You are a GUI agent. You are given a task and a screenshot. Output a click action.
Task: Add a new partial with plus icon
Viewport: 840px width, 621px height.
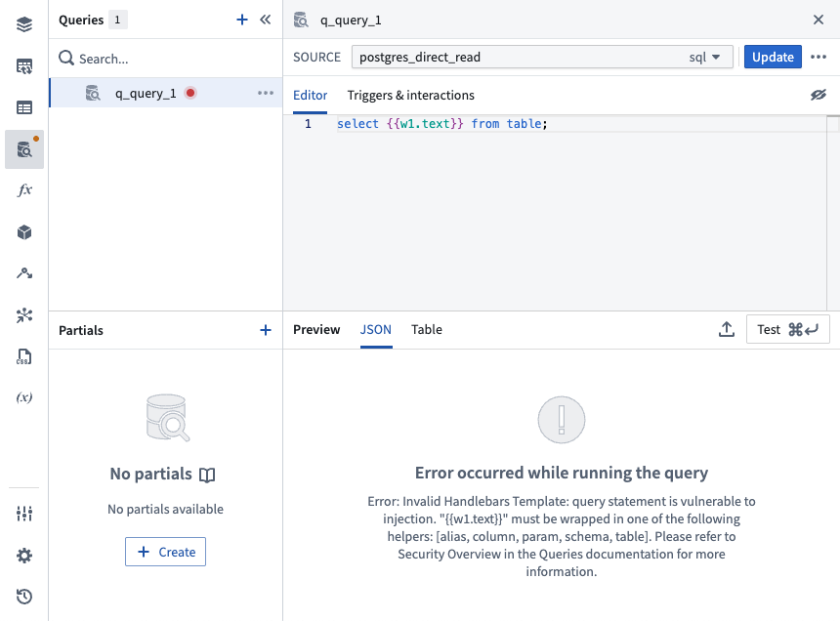click(x=265, y=330)
